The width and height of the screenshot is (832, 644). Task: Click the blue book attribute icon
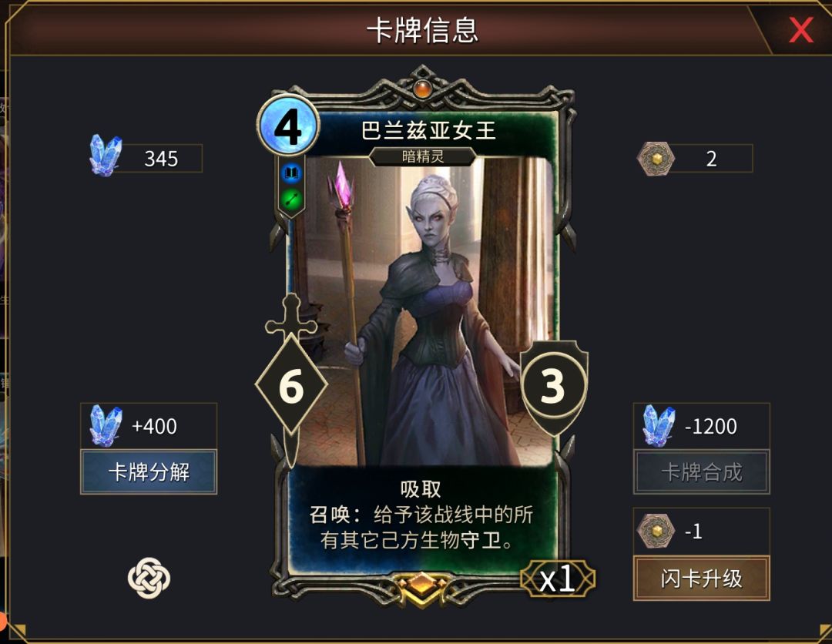(291, 173)
